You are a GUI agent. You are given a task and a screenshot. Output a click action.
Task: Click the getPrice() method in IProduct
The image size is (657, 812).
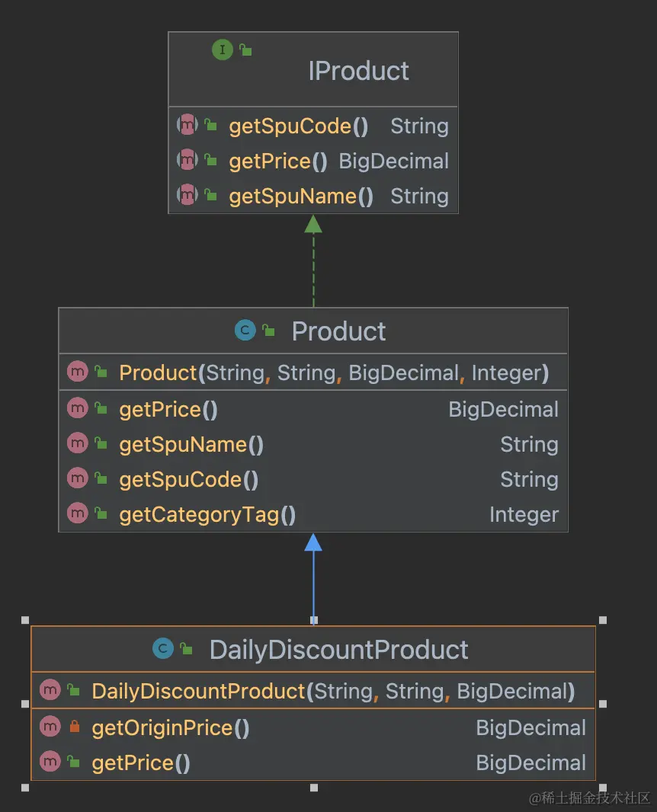coord(277,161)
